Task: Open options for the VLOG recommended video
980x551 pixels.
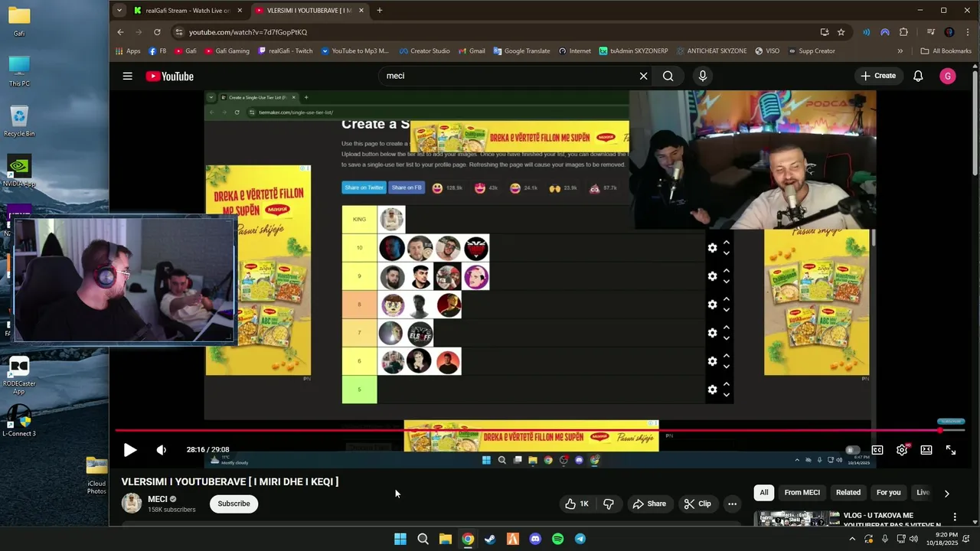Action: click(955, 517)
